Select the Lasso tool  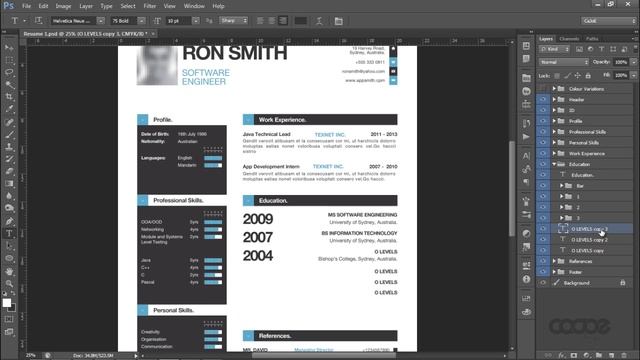(x=9, y=73)
